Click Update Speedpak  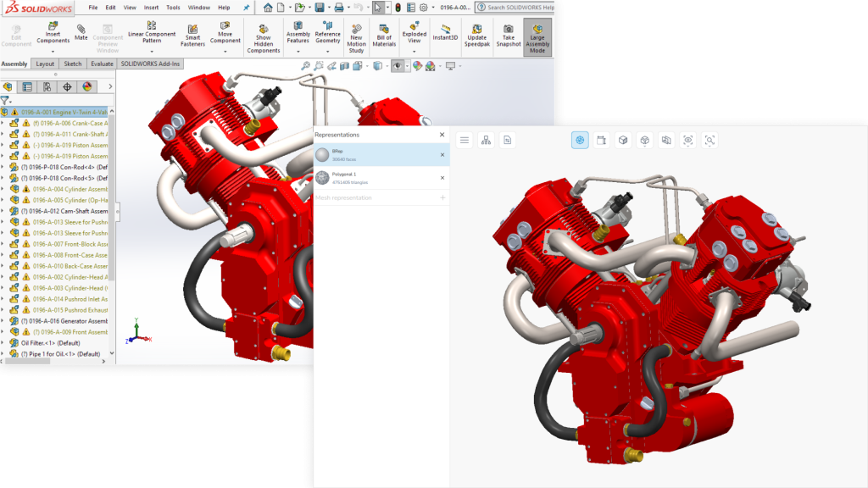click(476, 36)
